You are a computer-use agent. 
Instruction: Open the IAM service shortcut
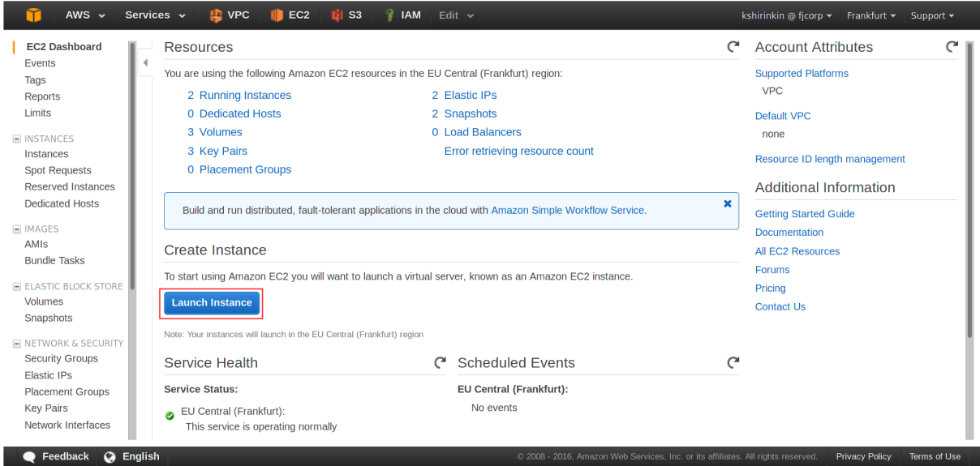[x=402, y=15]
